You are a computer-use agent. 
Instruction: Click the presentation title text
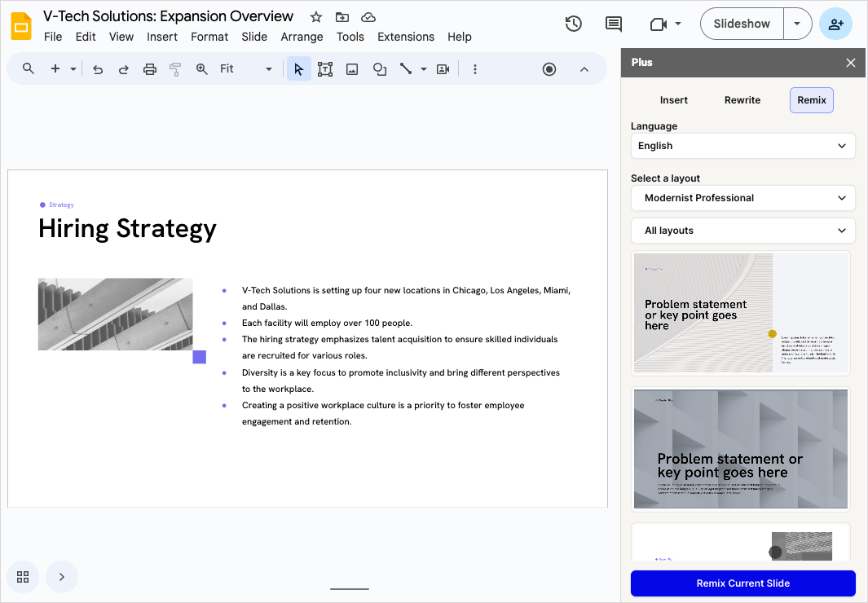coord(168,16)
